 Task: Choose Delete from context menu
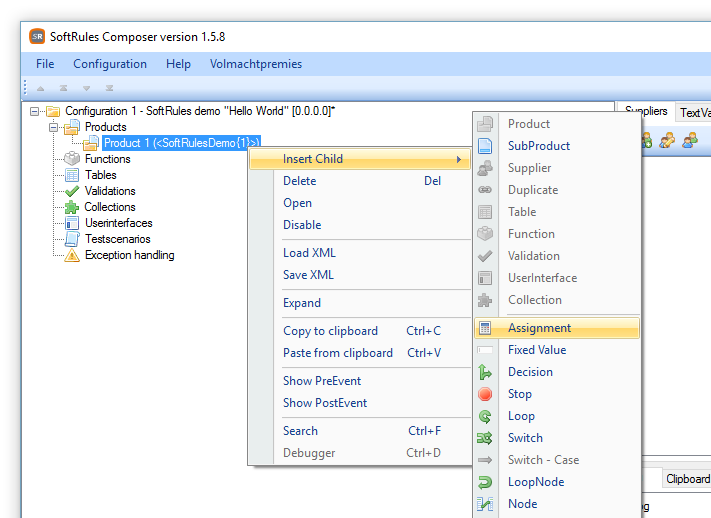(x=361, y=181)
